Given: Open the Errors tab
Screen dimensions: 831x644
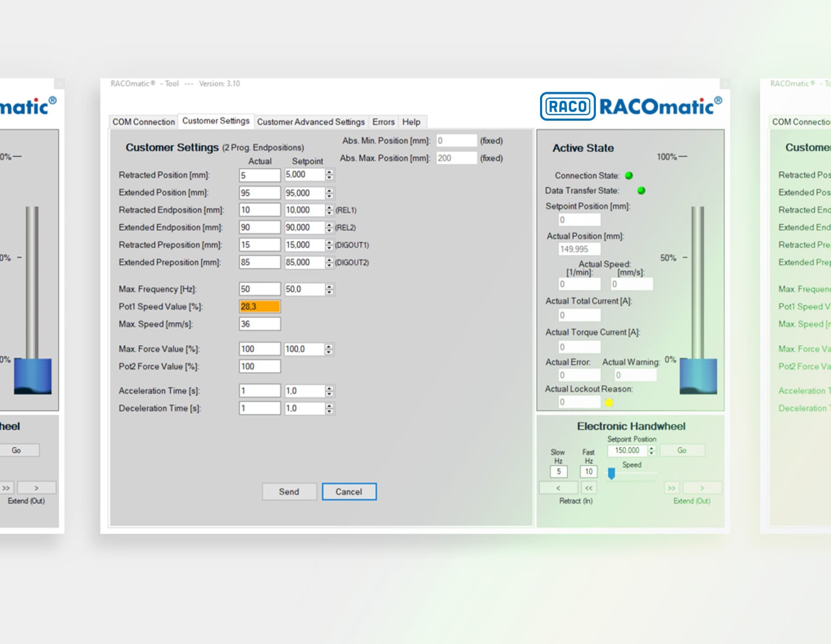Looking at the screenshot, I should 383,122.
